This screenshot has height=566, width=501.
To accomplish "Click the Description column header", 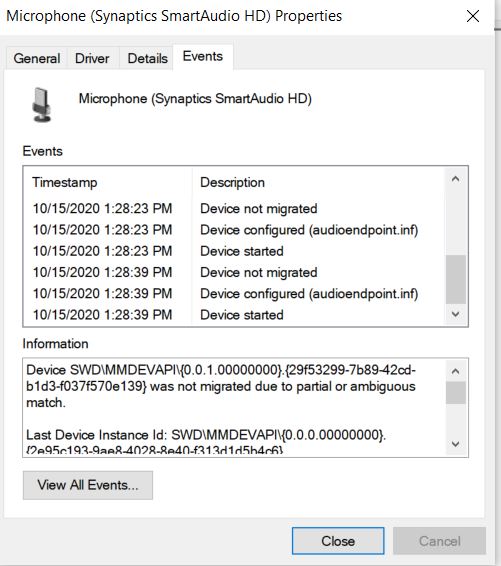I will point(232,182).
